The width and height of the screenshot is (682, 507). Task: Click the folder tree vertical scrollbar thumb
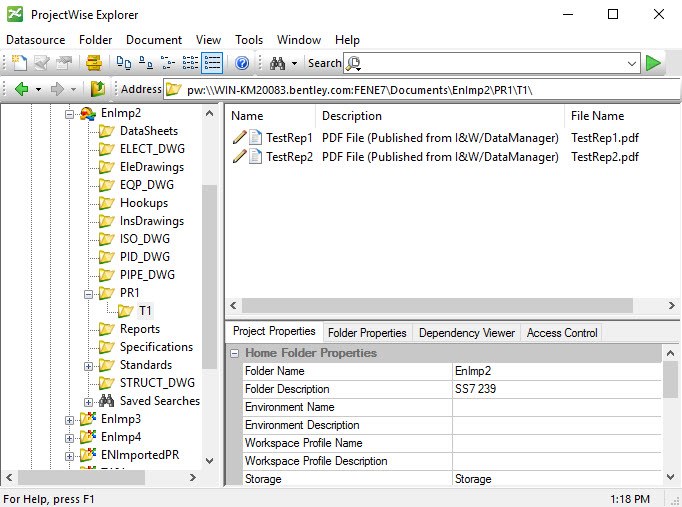209,277
